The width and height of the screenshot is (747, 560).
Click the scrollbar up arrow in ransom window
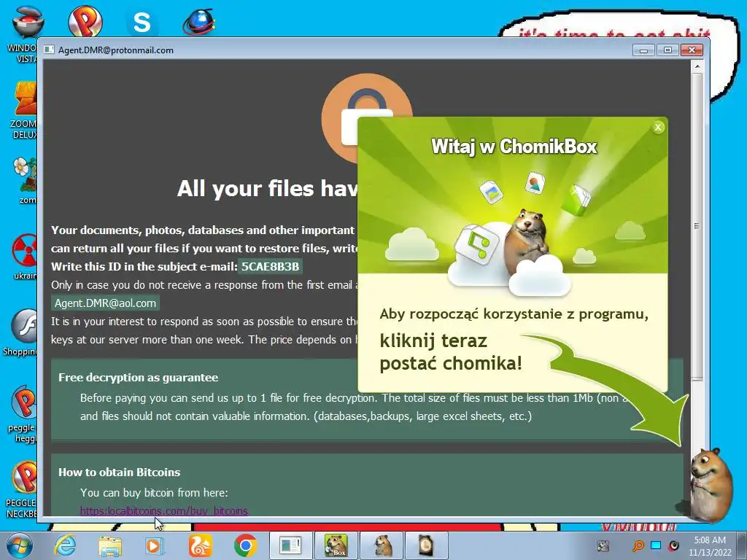click(697, 66)
